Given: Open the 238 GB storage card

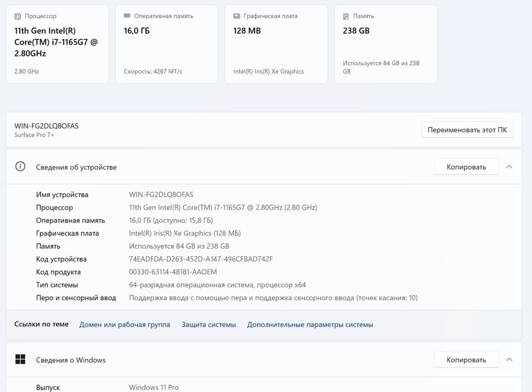Looking at the screenshot, I should [x=386, y=44].
